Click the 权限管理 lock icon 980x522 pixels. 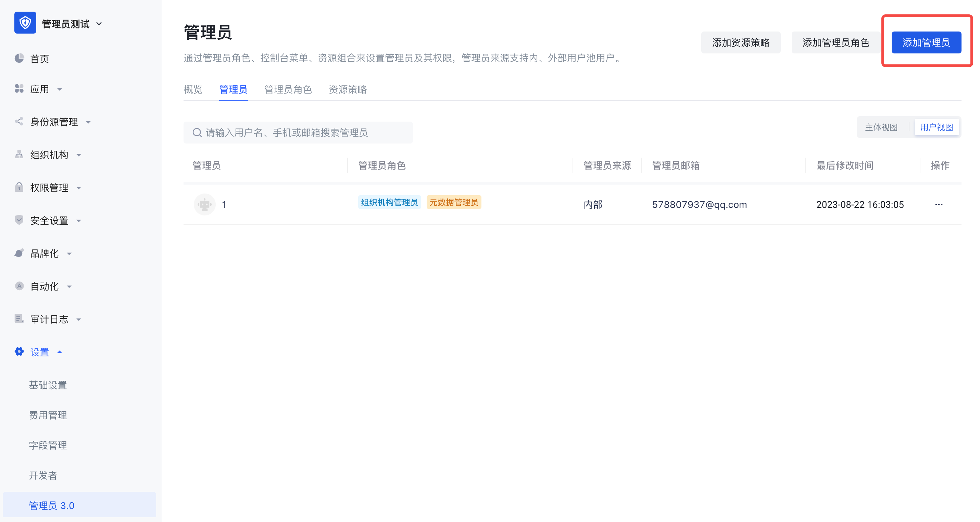(19, 187)
